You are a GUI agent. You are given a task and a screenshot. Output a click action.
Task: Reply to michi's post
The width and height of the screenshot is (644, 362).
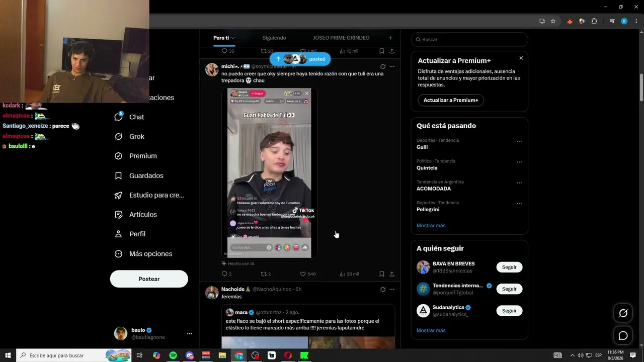tap(226, 274)
